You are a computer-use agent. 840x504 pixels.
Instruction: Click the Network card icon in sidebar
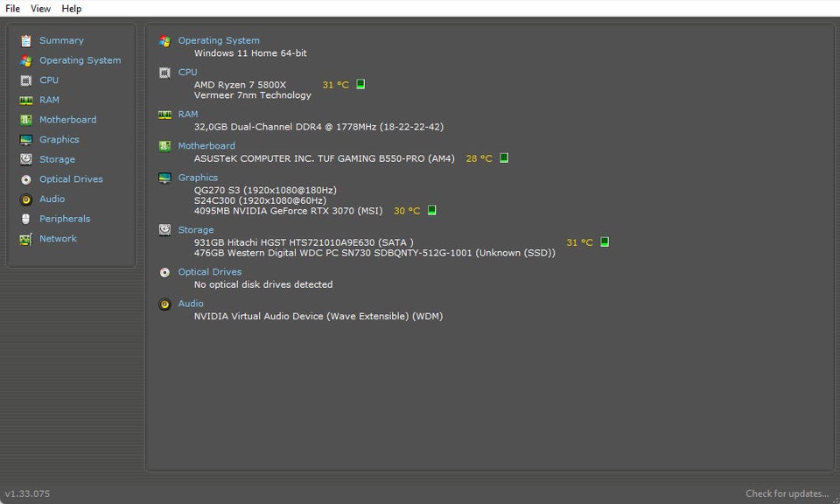pyautogui.click(x=25, y=239)
